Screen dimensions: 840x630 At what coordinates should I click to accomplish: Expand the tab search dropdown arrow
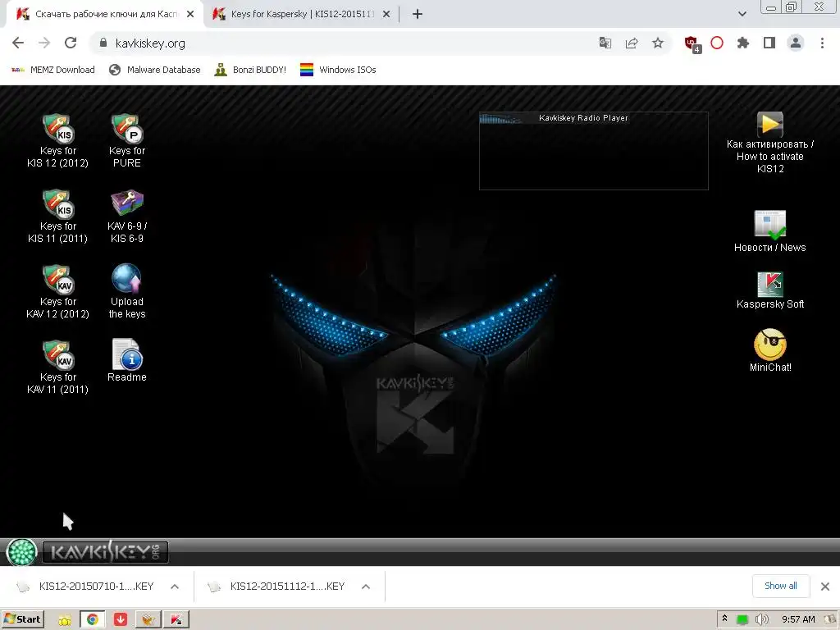click(742, 14)
